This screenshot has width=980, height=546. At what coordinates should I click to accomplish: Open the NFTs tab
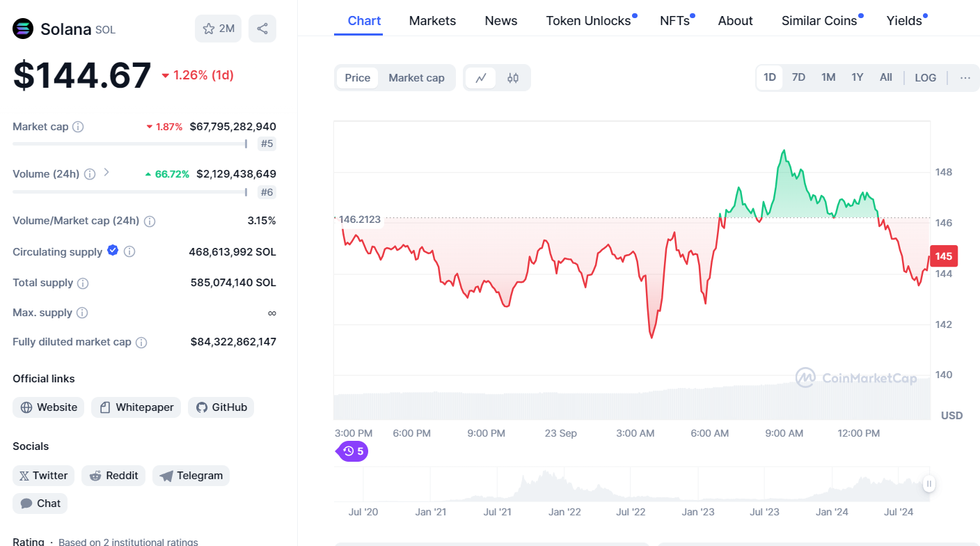[675, 21]
